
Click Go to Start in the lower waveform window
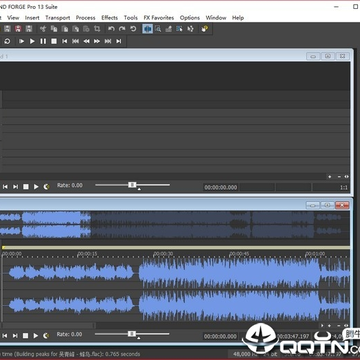pyautogui.click(x=5, y=336)
